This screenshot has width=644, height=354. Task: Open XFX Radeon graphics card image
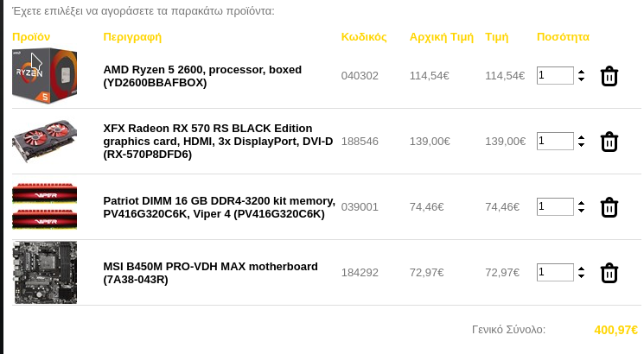(x=44, y=141)
